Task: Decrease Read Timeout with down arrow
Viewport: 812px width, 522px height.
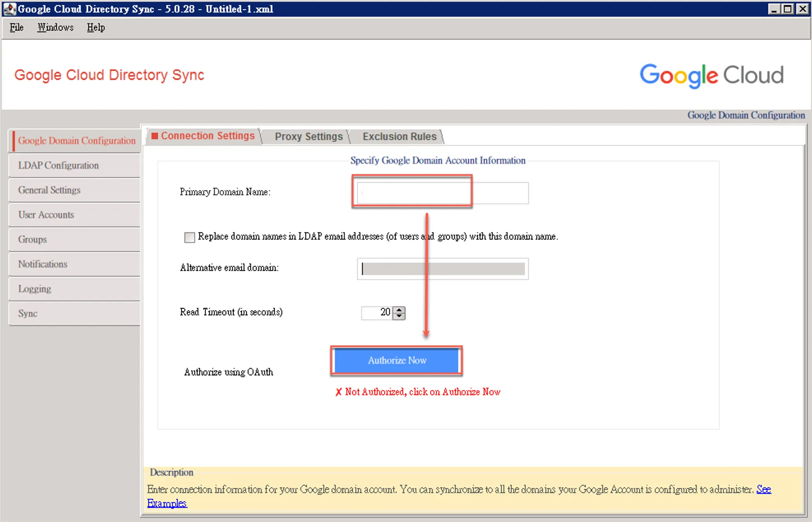Action: 399,316
